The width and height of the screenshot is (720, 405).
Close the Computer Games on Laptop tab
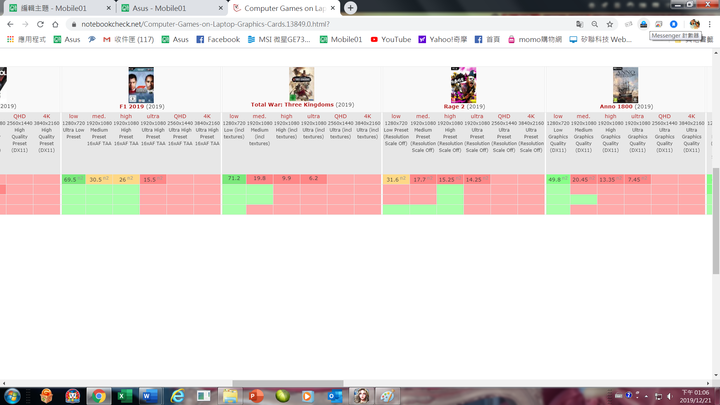click(x=333, y=8)
